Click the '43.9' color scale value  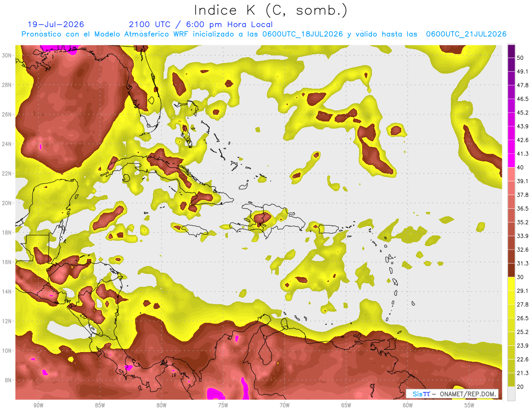tap(522, 126)
